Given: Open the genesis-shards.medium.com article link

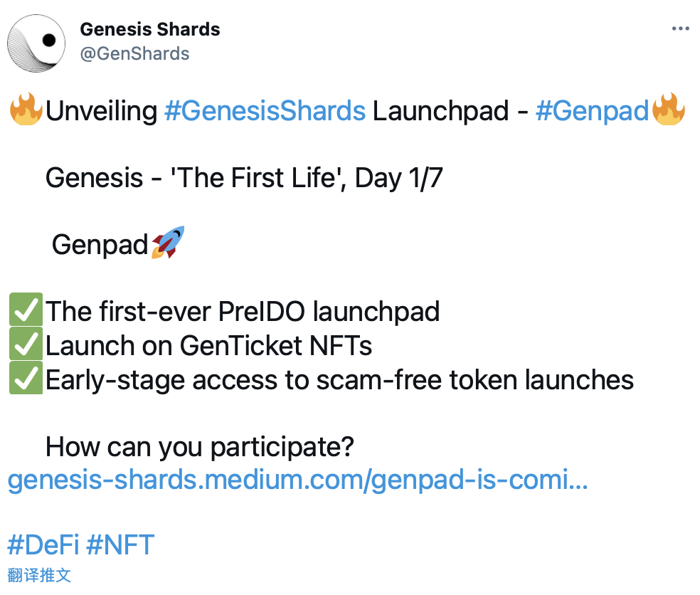Looking at the screenshot, I should 298,480.
